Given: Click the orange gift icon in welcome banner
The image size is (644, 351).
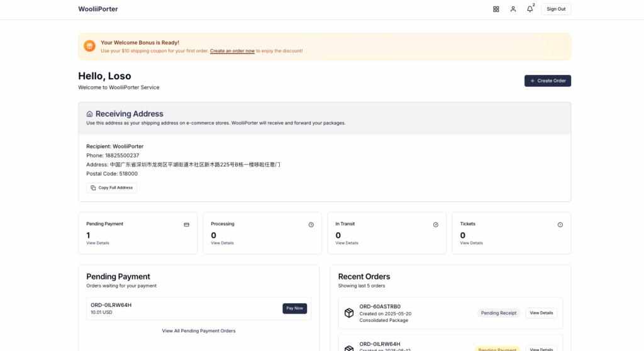Looking at the screenshot, I should point(89,46).
